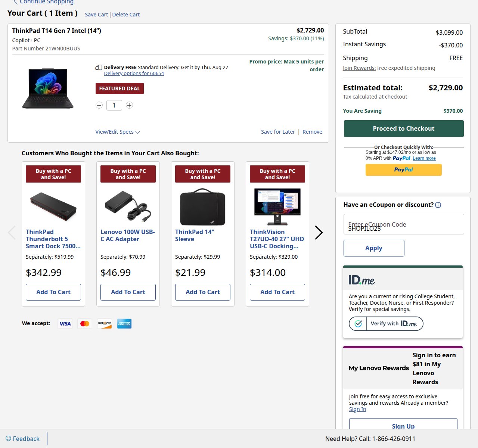
Task: Click Part Number 21WN00BUUS text
Action: (x=46, y=49)
